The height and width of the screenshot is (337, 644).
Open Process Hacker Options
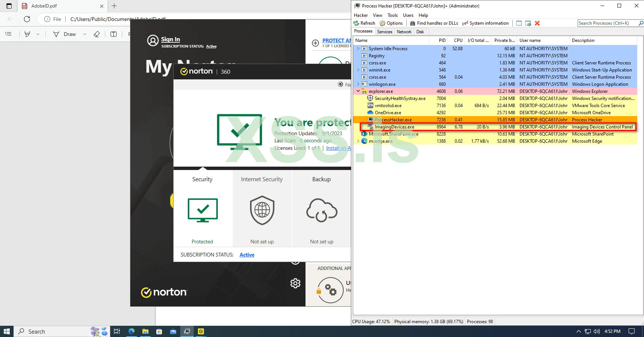[391, 23]
